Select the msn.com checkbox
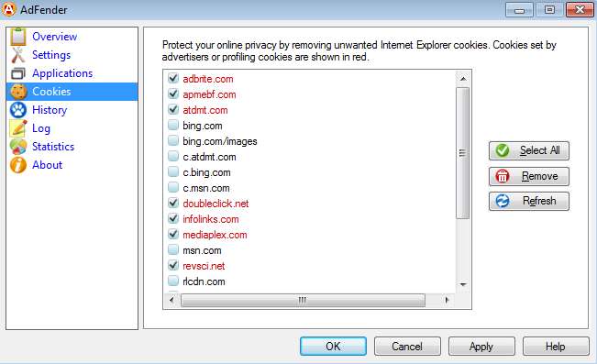Viewport: 597px width, 364px height. coord(173,250)
